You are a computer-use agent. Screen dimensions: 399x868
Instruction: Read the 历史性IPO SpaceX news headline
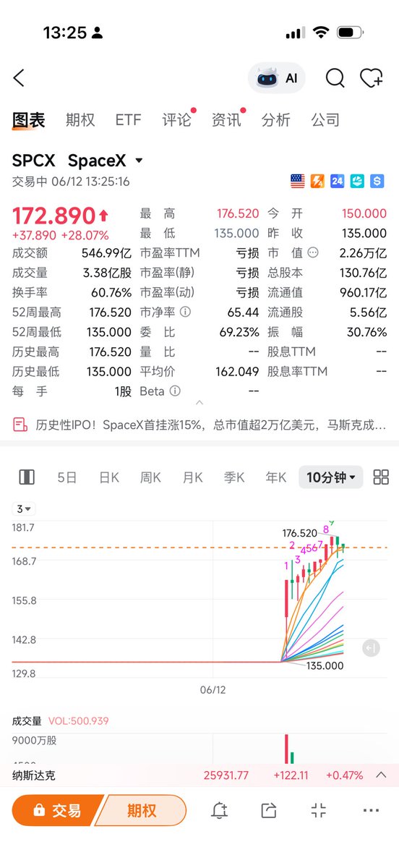210,425
